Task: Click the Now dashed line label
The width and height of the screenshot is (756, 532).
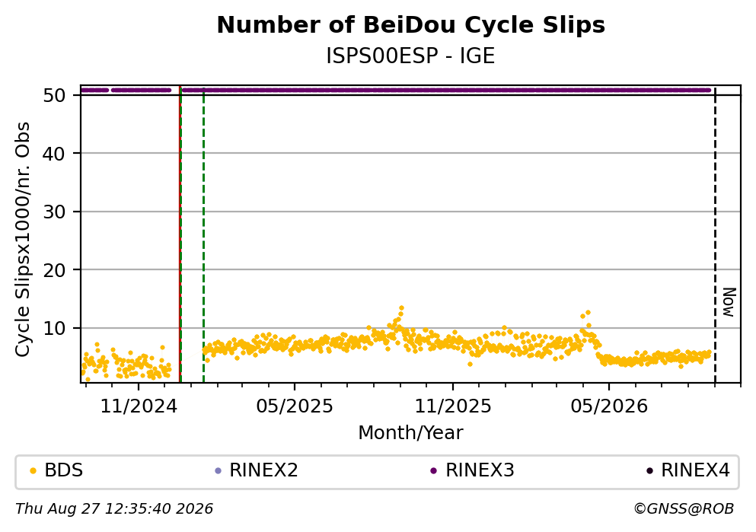Action: click(x=729, y=302)
